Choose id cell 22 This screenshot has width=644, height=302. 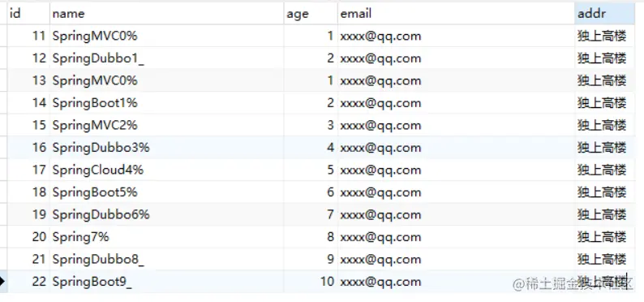click(x=28, y=282)
